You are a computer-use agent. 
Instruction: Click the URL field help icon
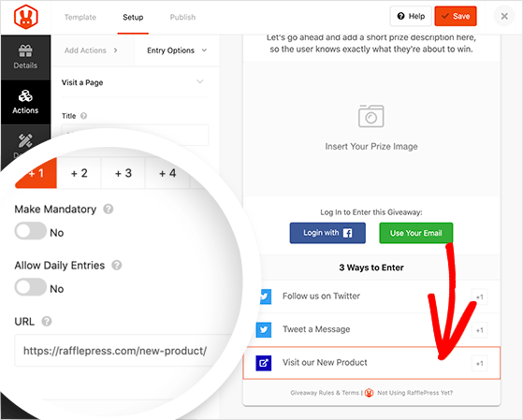click(47, 322)
